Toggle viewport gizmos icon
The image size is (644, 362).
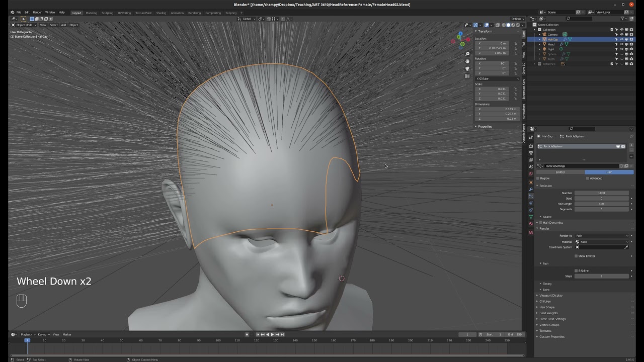[475, 25]
